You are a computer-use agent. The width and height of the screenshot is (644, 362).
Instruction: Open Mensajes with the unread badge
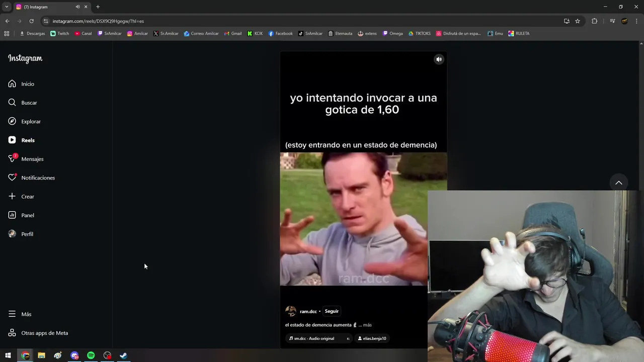pyautogui.click(x=26, y=159)
